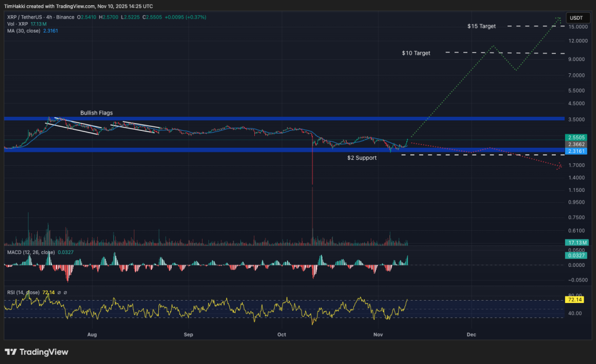Click the green 2.5505 last-price label
This screenshot has width=596, height=364.
pos(577,138)
